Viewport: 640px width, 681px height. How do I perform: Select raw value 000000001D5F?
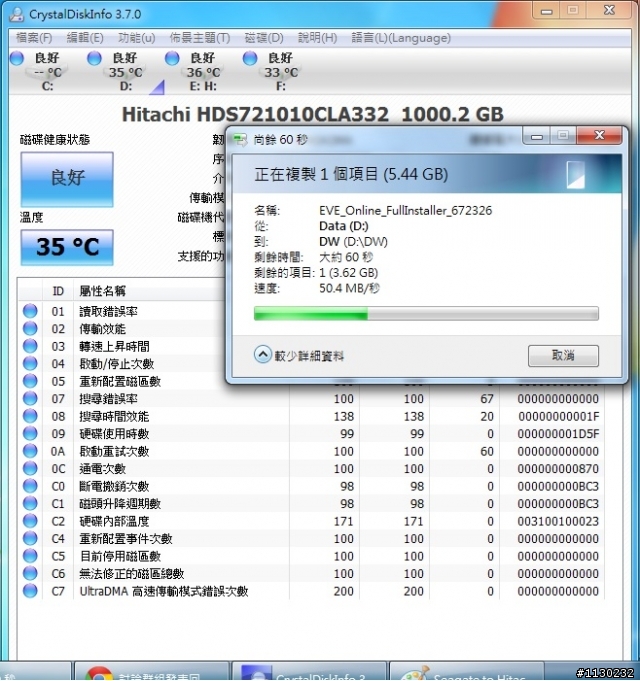tap(558, 434)
